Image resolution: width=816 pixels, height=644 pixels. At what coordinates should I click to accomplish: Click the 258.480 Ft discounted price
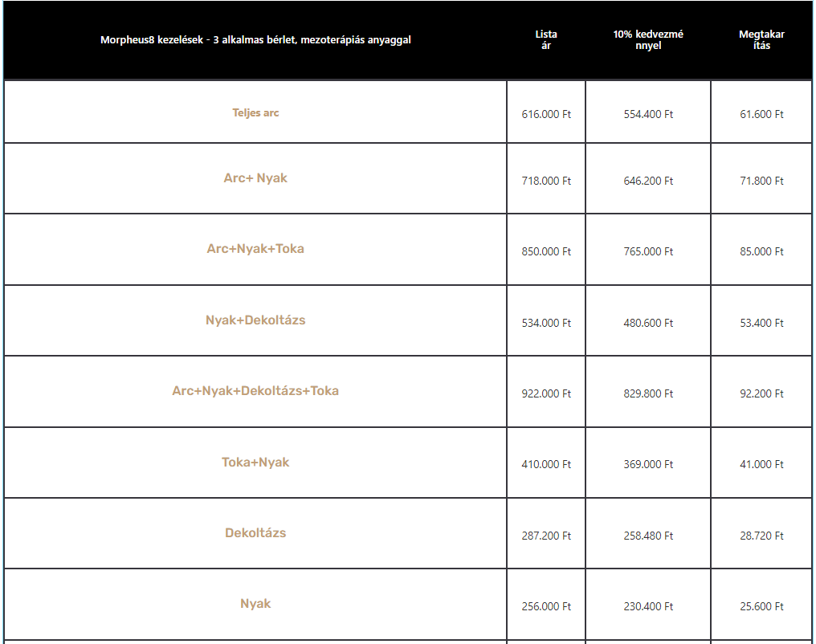648,536
